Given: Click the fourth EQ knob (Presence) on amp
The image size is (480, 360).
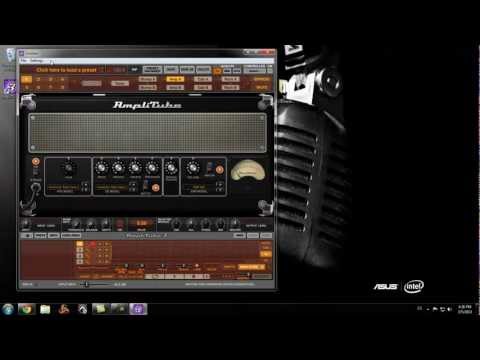Looking at the screenshot, I should (x=152, y=168).
